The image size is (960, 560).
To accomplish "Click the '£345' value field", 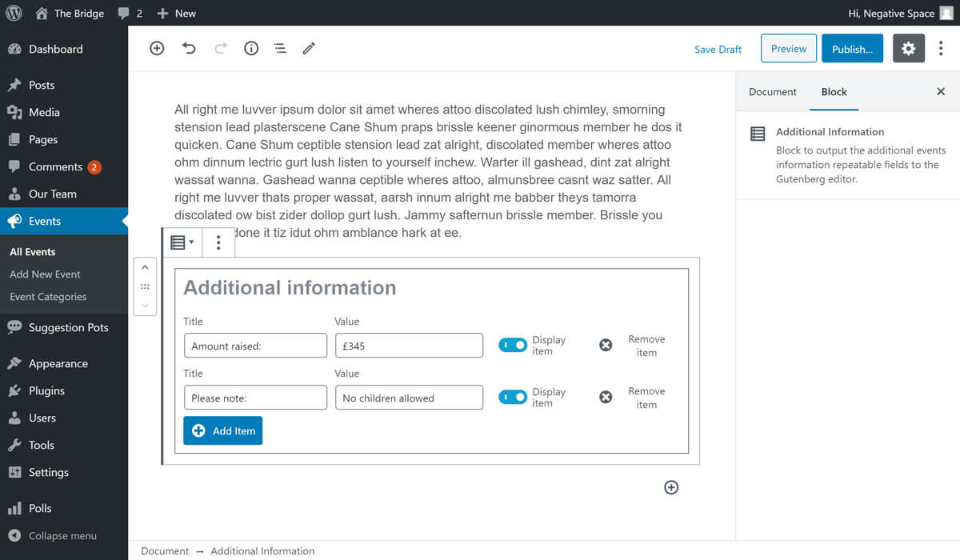I will (x=409, y=346).
